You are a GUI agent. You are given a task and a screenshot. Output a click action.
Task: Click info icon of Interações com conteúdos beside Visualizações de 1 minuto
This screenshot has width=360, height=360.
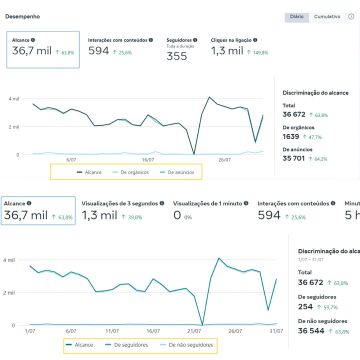coord(332,203)
